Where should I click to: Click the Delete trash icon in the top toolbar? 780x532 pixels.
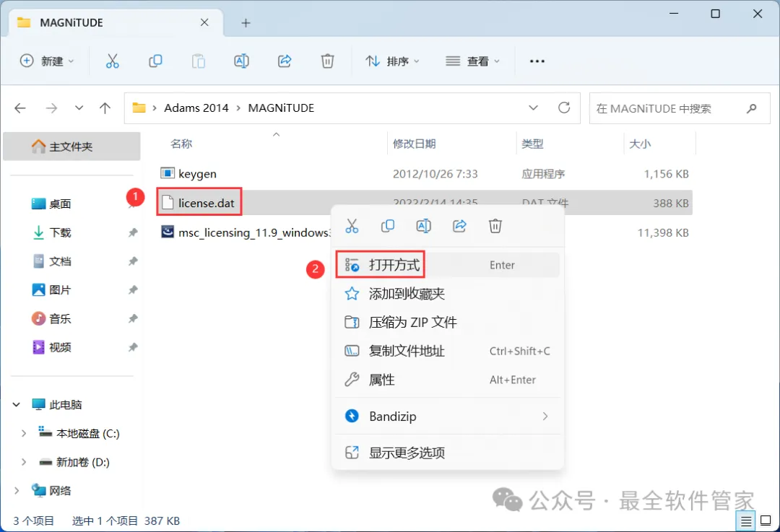click(x=327, y=61)
